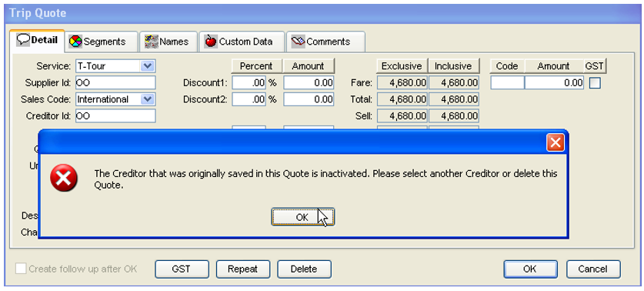The height and width of the screenshot is (291, 644).
Task: Click the Names tab icon
Action: pos(151,42)
